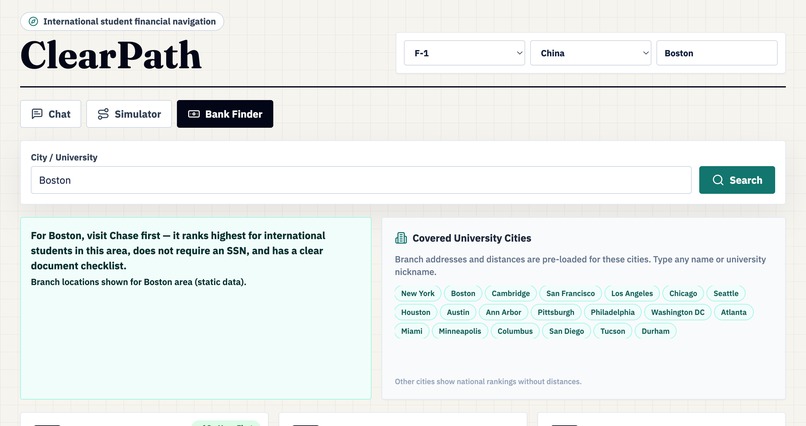806x426 pixels.
Task: Click 'Other cities show national rankings' footnote
Action: coord(488,381)
